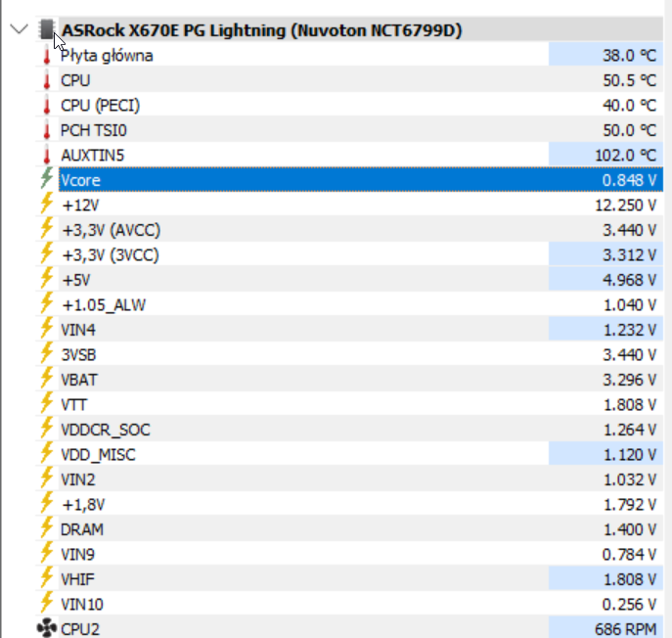Click thermometer icon beside AUXTIN5
The height and width of the screenshot is (638, 672).
46,156
